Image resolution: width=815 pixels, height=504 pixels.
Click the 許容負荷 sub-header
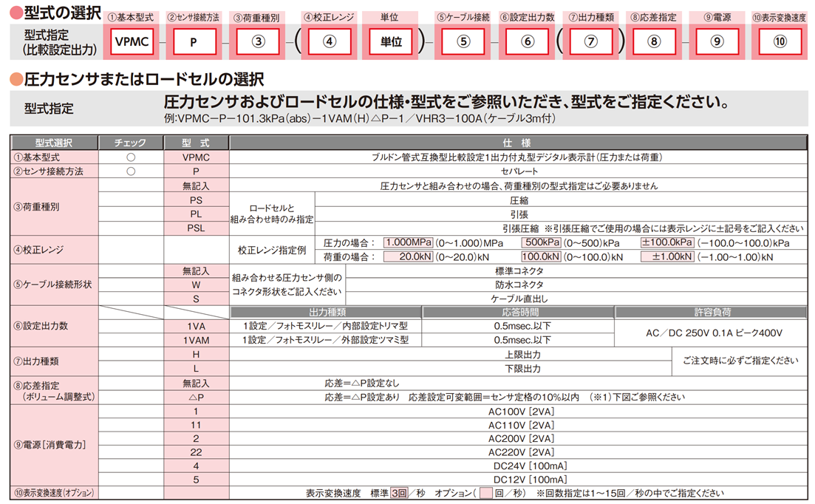(711, 313)
